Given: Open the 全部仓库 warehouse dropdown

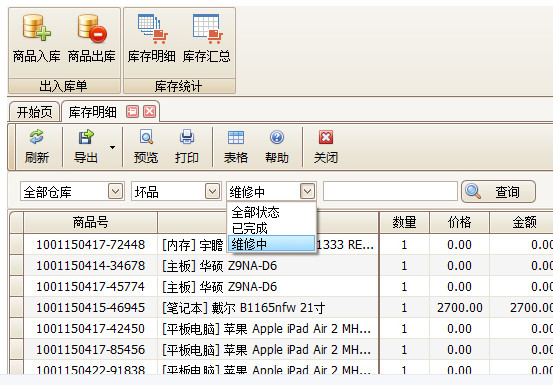Looking at the screenshot, I should click(x=115, y=191).
